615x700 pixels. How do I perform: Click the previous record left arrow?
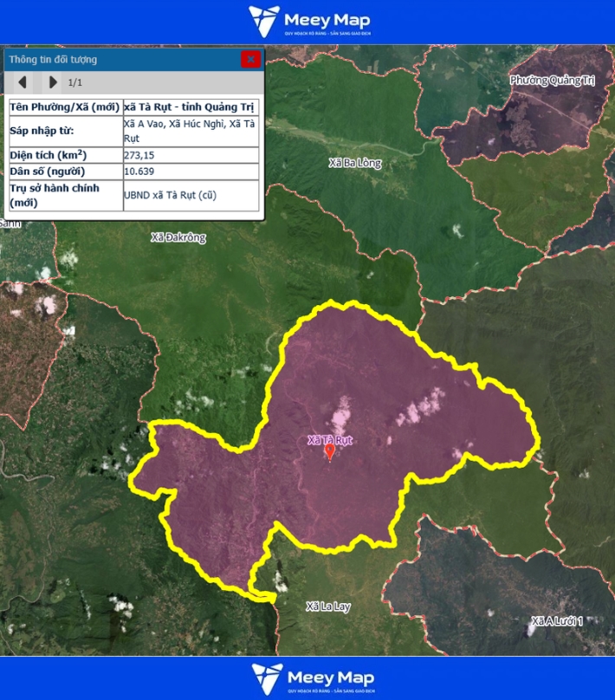23,82
